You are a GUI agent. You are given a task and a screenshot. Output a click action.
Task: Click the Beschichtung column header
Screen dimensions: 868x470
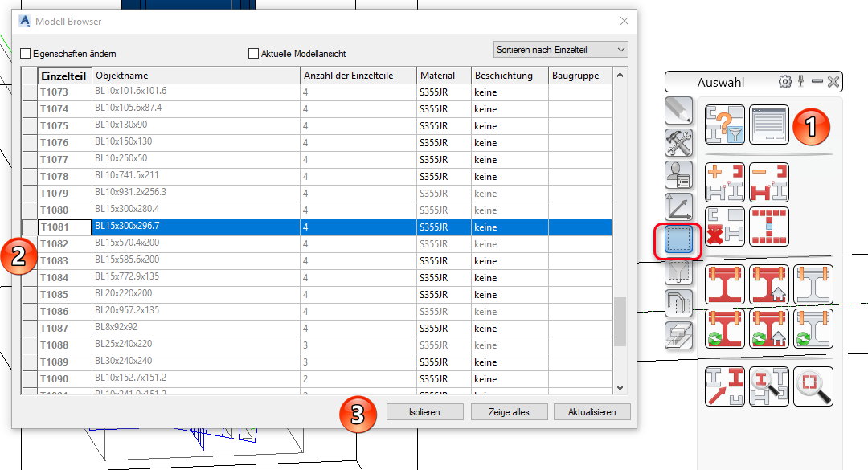point(510,76)
